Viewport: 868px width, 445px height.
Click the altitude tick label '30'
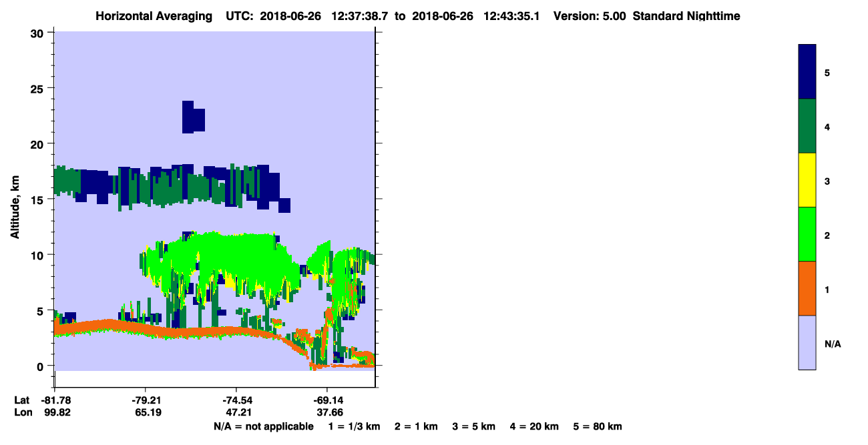click(x=37, y=33)
